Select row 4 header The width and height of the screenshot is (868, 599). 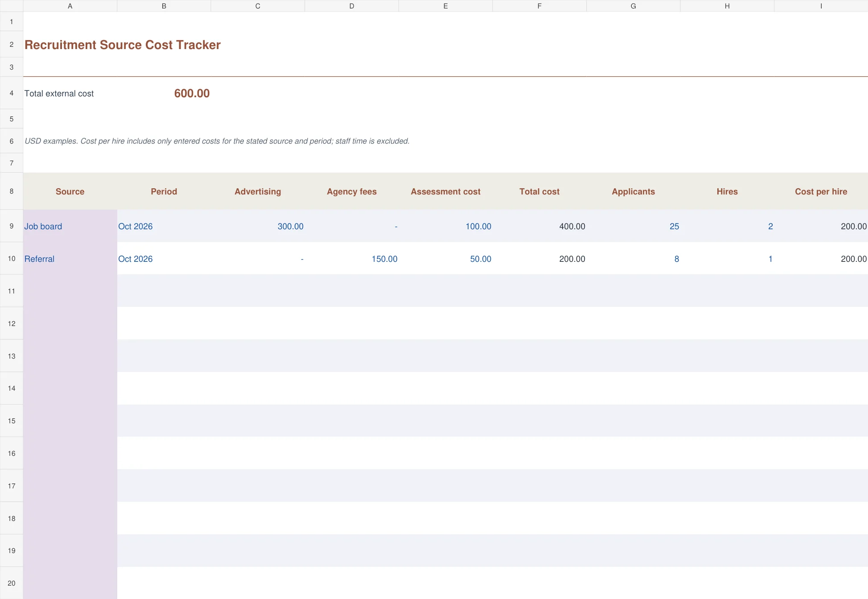(12, 93)
